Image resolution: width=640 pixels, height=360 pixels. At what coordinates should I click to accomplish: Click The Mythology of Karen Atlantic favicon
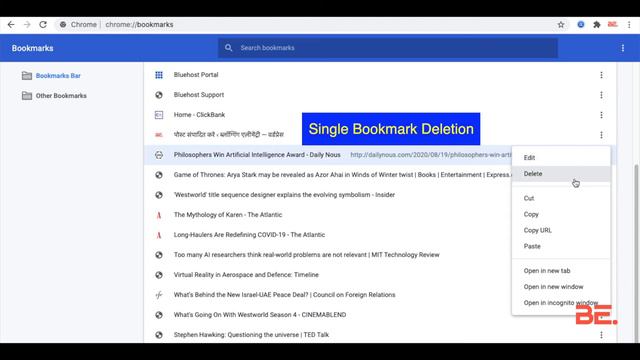pyautogui.click(x=159, y=215)
